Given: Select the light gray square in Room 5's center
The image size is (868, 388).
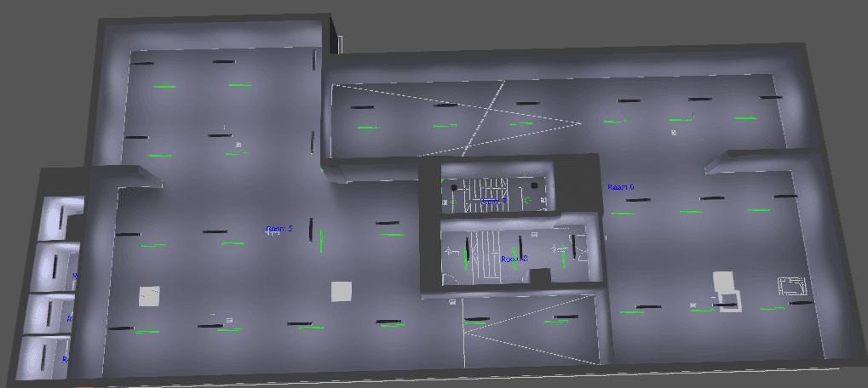Looking at the screenshot, I should 342,291.
